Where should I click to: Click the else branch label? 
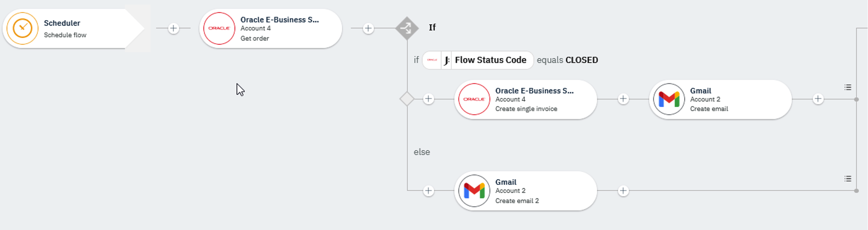tap(422, 152)
